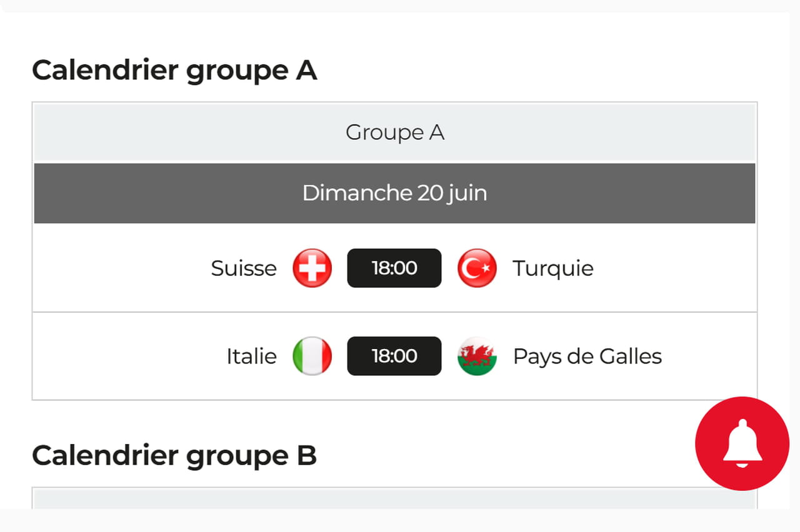
Task: Open the Pays de Galles team link
Action: [587, 357]
